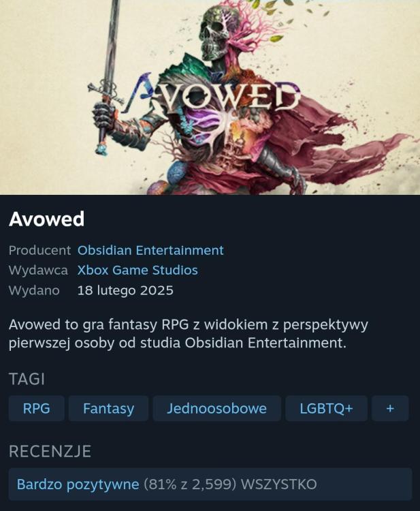
Task: Click the Avowed game title heading
Action: click(47, 219)
